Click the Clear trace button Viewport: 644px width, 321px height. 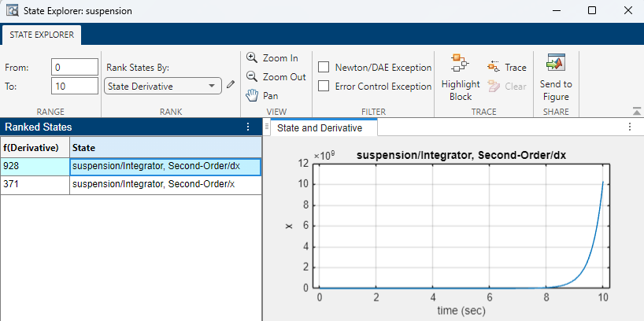[507, 87]
